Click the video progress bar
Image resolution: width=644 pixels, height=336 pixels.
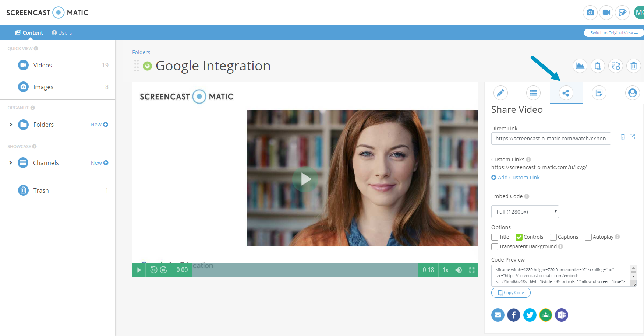pyautogui.click(x=305, y=270)
